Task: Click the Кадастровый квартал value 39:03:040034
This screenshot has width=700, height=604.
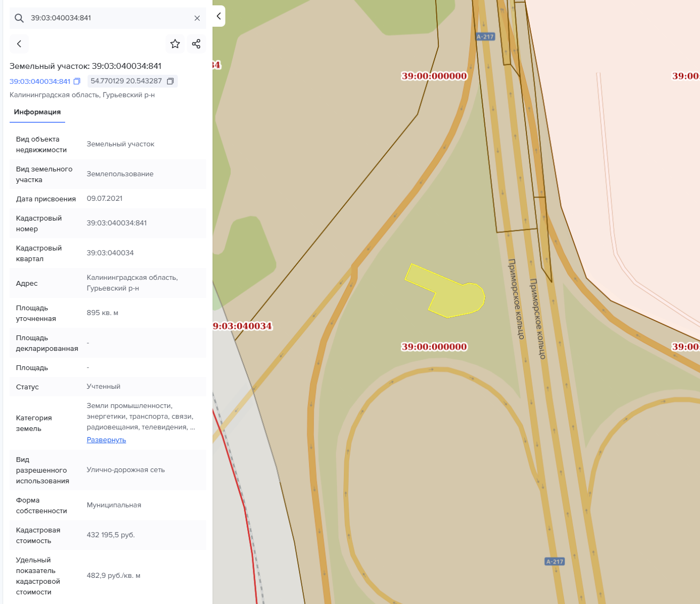Action: point(111,253)
